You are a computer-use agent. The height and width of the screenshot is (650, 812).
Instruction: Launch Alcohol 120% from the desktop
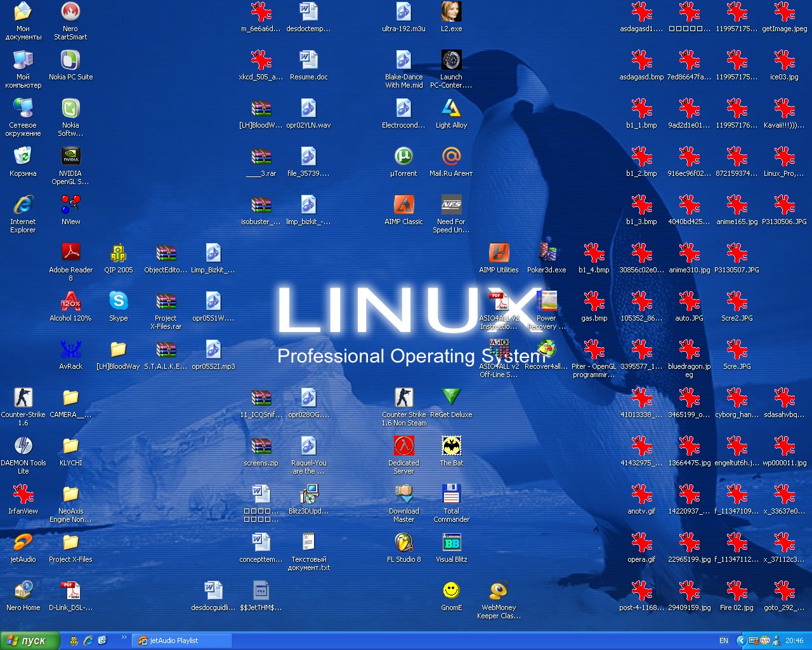tap(70, 302)
